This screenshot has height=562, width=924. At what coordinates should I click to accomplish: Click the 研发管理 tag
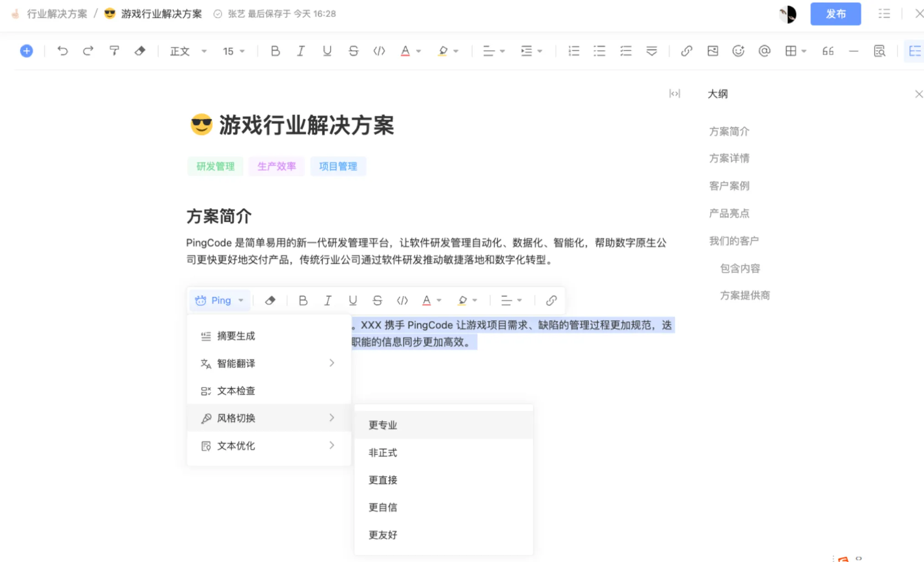coord(215,166)
